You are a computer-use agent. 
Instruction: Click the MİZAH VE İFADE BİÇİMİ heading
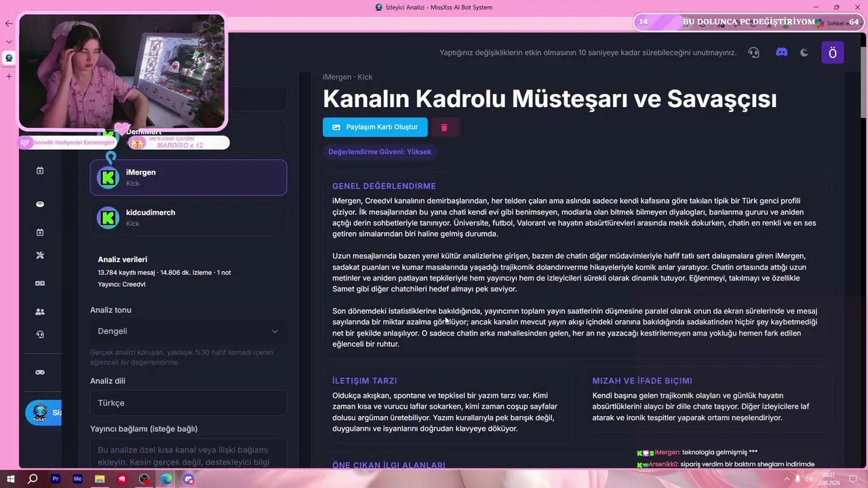pyautogui.click(x=642, y=381)
